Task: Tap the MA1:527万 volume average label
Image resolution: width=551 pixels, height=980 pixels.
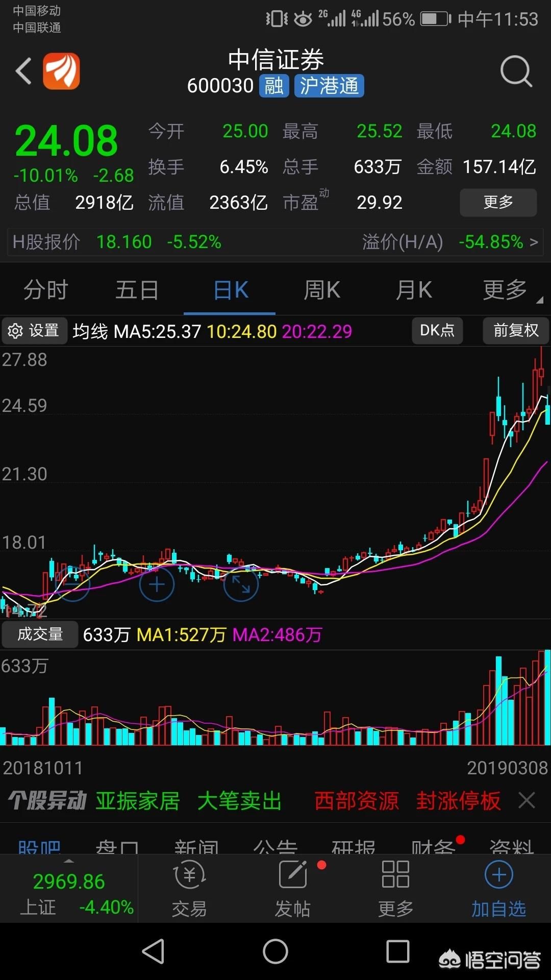Action: point(181,635)
